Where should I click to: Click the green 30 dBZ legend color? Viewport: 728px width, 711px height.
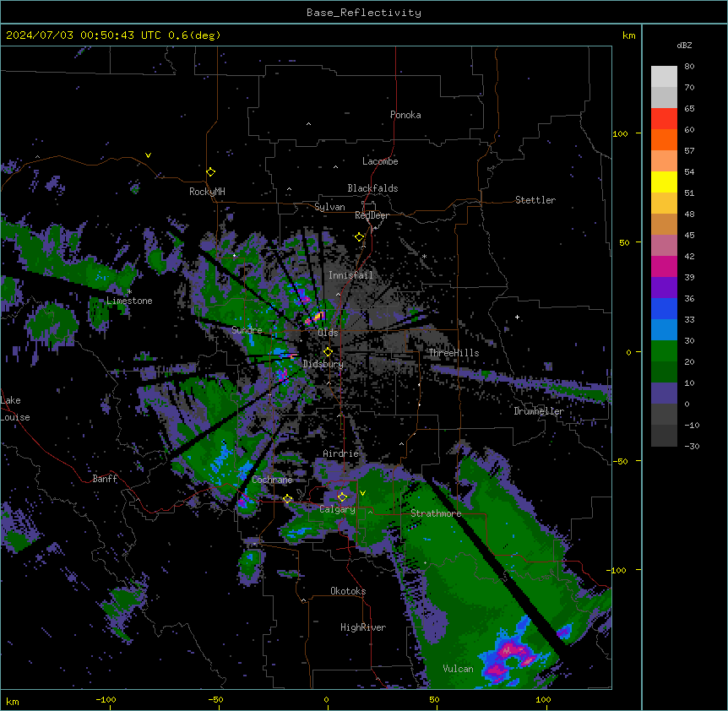(664, 351)
